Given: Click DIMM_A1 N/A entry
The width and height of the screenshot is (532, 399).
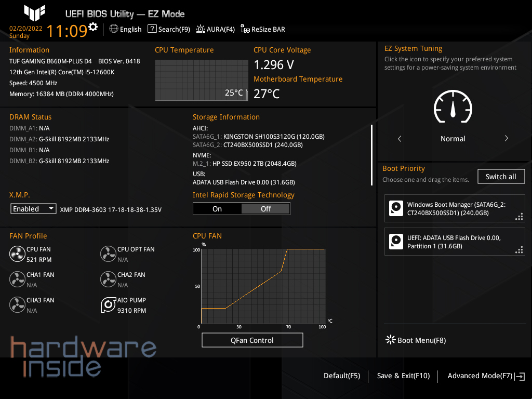Looking at the screenshot, I should [x=30, y=128].
